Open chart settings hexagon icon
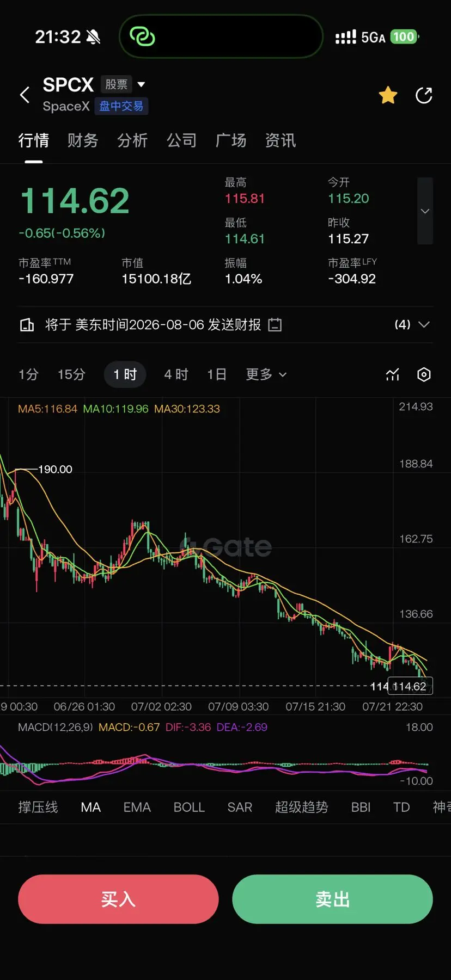The height and width of the screenshot is (980, 451). tap(424, 374)
